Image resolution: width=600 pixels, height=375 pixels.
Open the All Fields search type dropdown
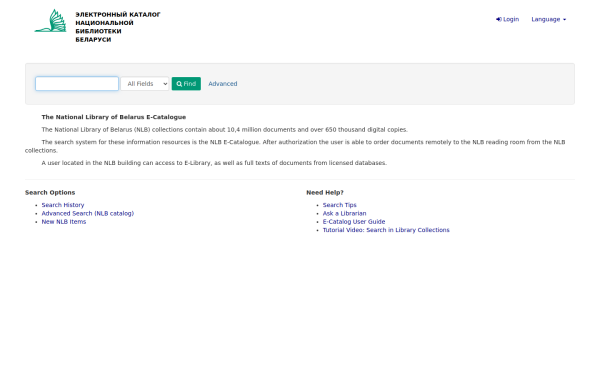145,83
